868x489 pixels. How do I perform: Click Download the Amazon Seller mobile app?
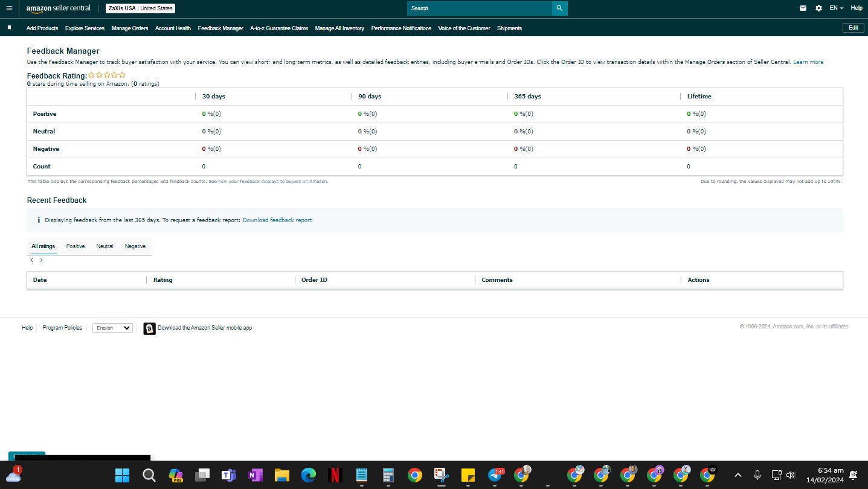pos(205,328)
